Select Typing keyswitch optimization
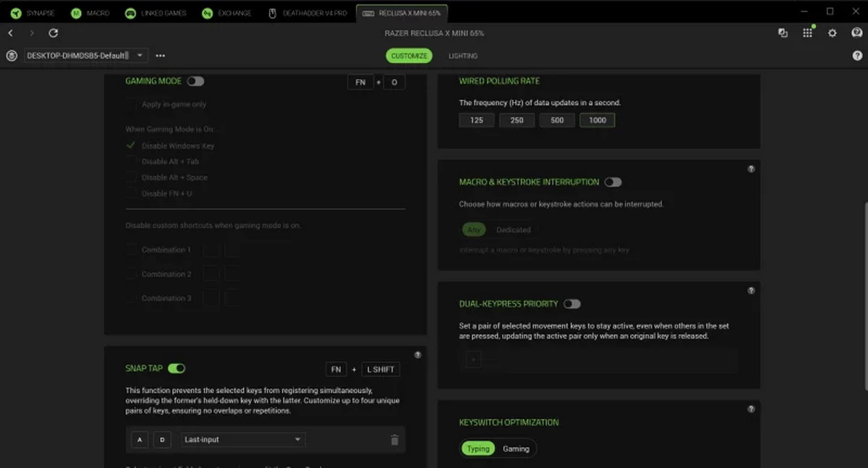This screenshot has height=468, width=868. coord(477,448)
